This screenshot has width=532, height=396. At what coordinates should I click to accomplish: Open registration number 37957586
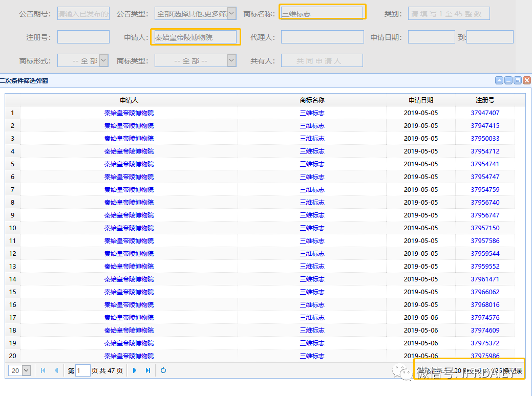click(485, 240)
